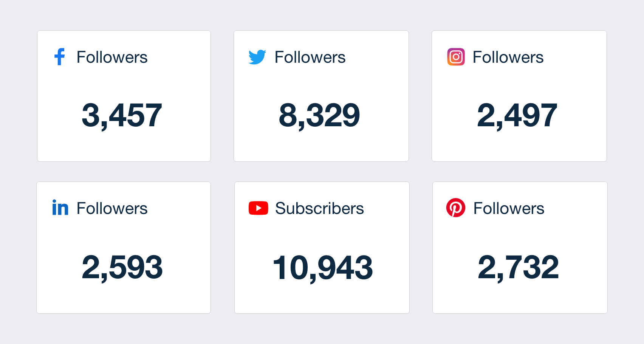
Task: Select the YouTube subscriber count 10,943
Action: 323,268
